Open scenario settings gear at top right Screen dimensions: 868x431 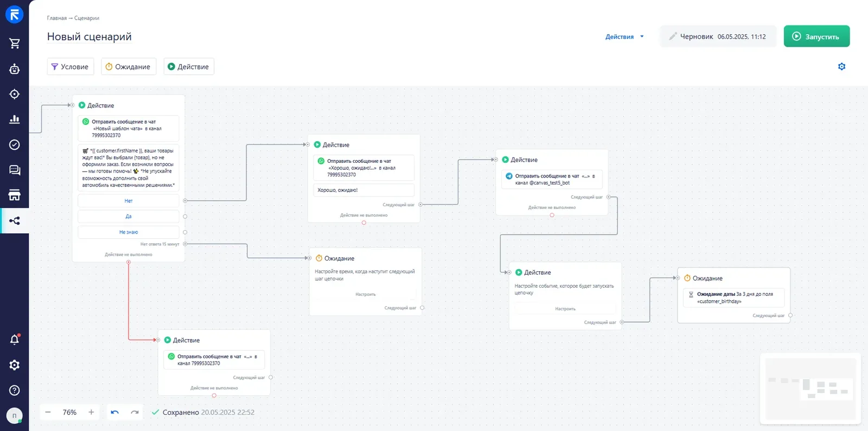pyautogui.click(x=842, y=67)
